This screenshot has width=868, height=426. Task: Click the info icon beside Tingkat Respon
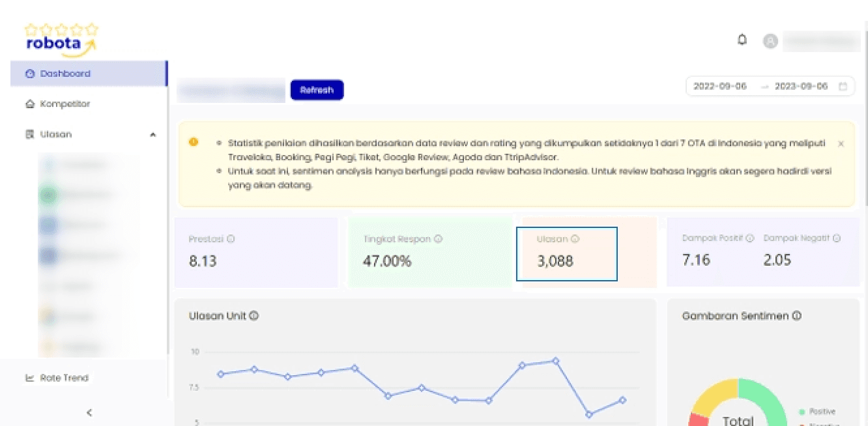tap(438, 239)
